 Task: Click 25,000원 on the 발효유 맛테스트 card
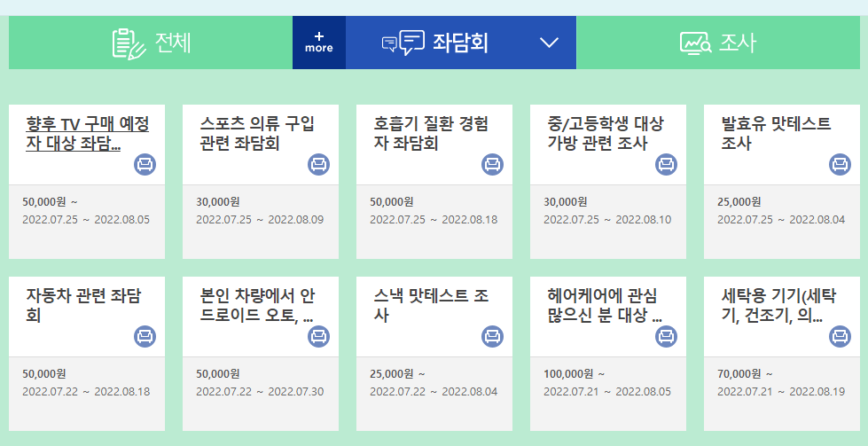click(739, 202)
